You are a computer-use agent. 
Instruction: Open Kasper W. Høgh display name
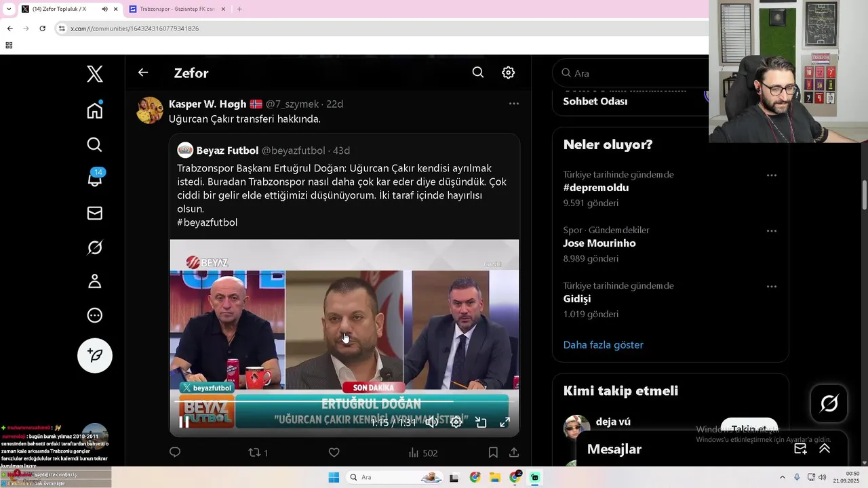[x=208, y=104]
